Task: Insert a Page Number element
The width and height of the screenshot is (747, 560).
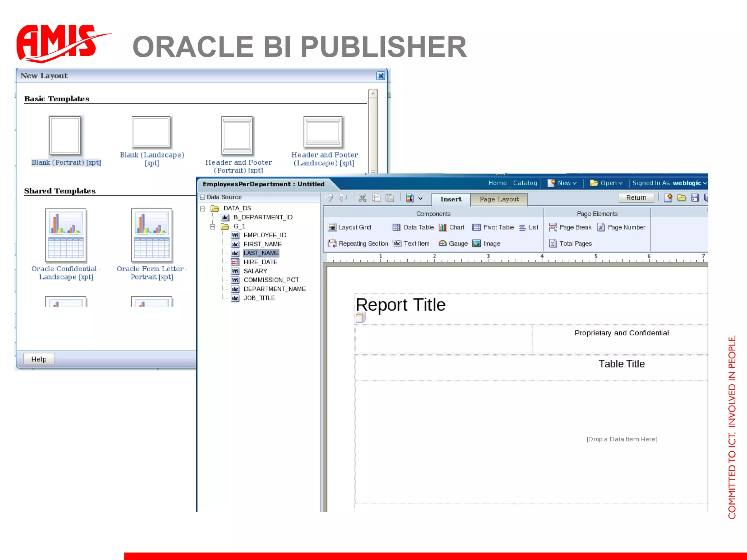Action: click(x=621, y=227)
